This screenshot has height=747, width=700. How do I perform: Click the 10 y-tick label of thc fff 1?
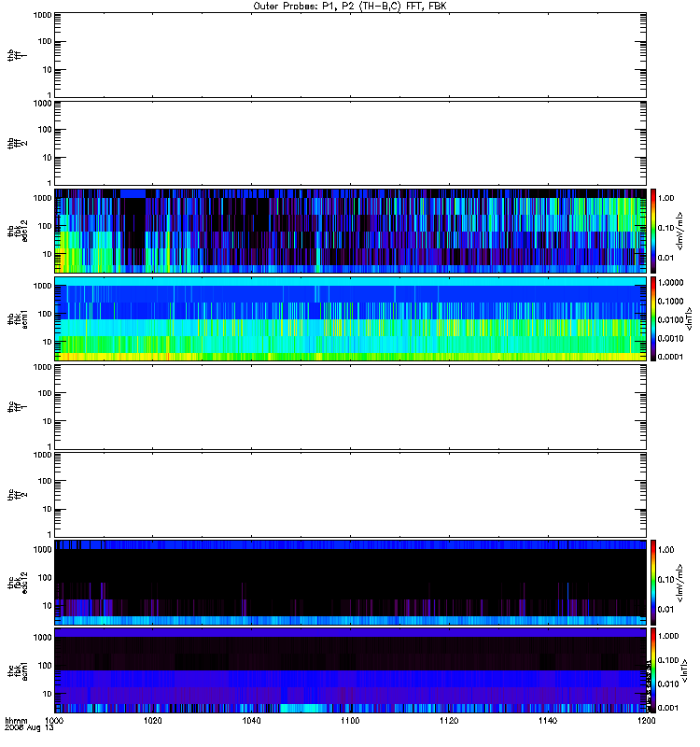(x=48, y=422)
